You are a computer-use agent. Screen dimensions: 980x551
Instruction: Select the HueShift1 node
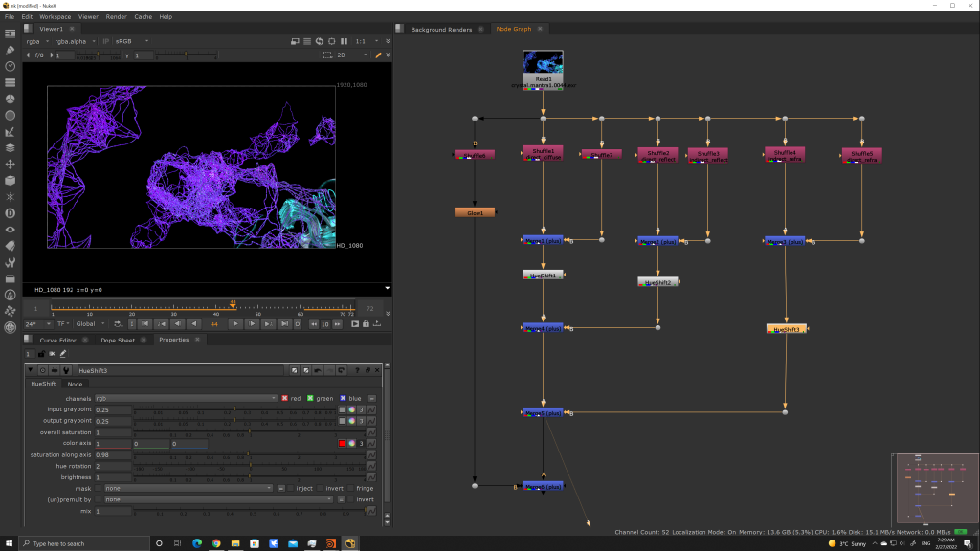coord(543,275)
